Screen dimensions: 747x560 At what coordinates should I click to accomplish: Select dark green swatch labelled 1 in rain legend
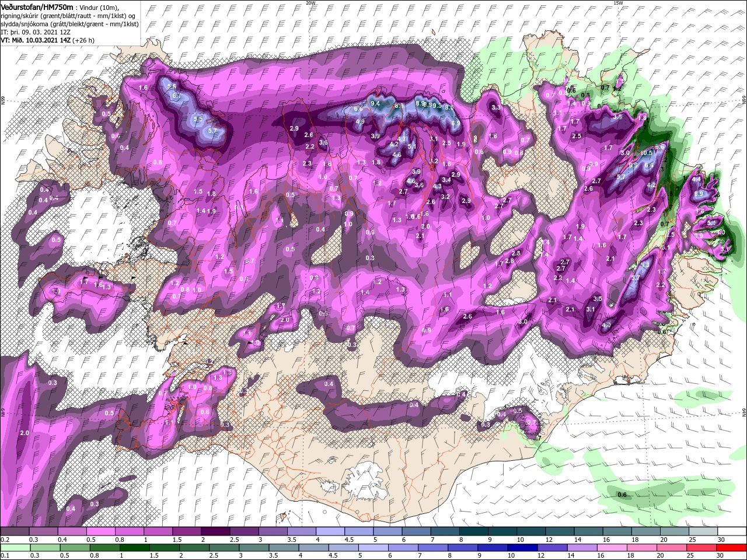pyautogui.click(x=135, y=548)
